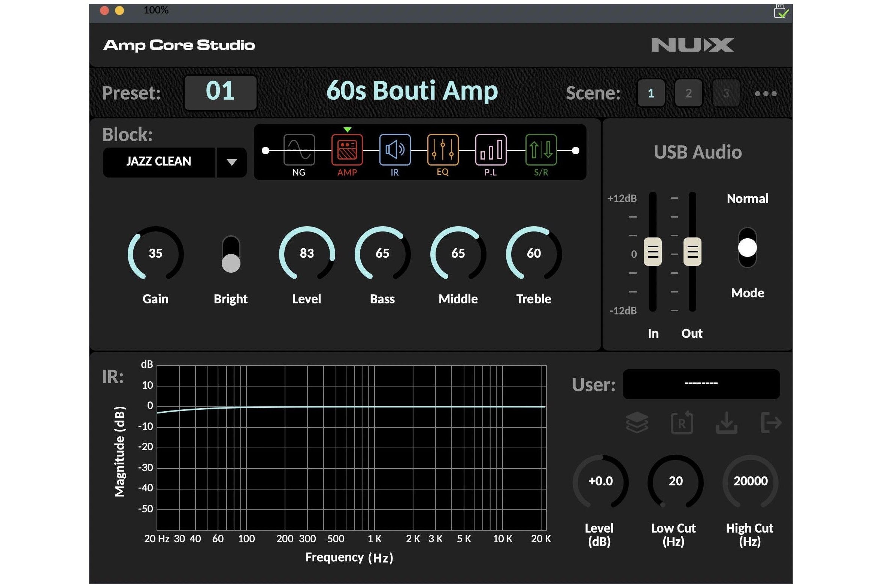Click the Gain knob
This screenshot has height=588, width=882.
(156, 254)
